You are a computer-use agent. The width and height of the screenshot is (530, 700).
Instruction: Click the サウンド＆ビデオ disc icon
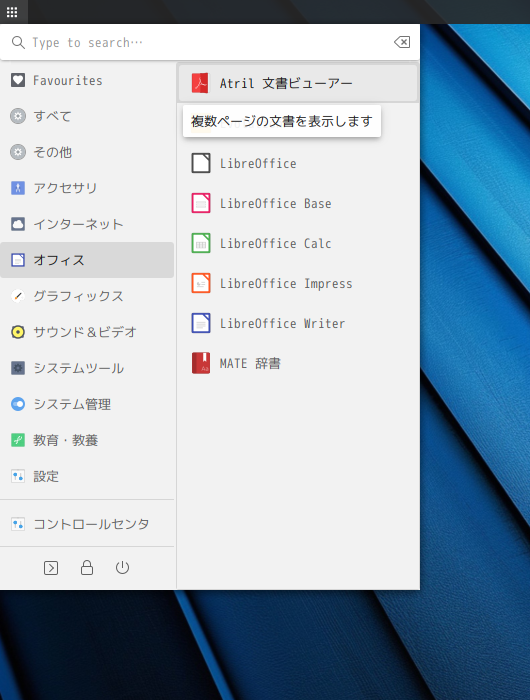(18, 332)
